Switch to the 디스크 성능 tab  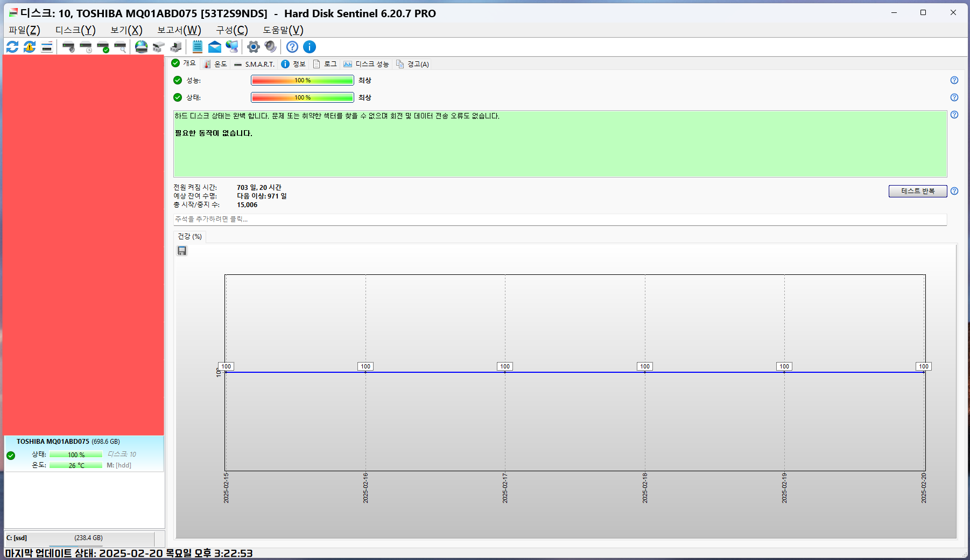point(366,64)
